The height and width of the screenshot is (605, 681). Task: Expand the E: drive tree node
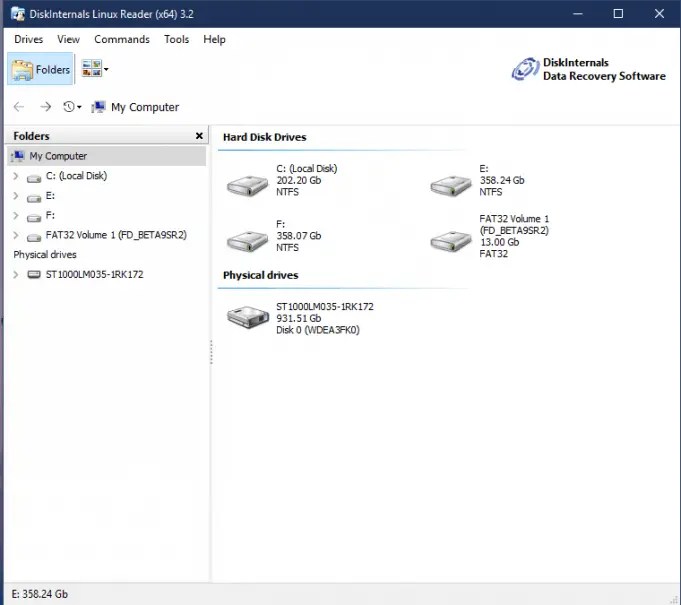tap(16, 196)
